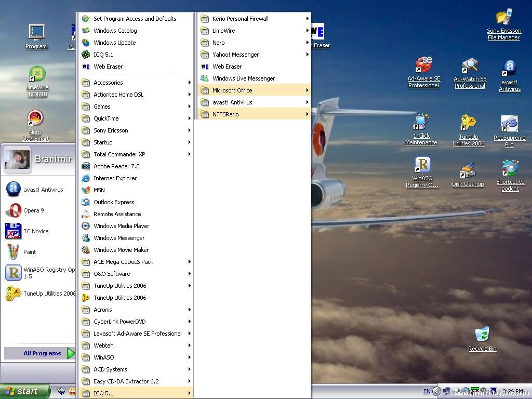Launch Opera 9 from pinned Start list

tap(33, 210)
